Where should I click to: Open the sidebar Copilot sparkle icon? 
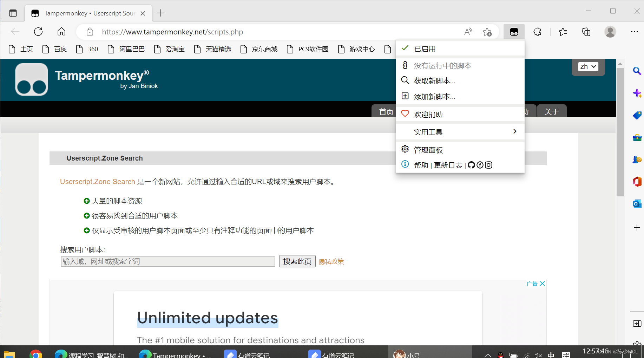point(637,93)
